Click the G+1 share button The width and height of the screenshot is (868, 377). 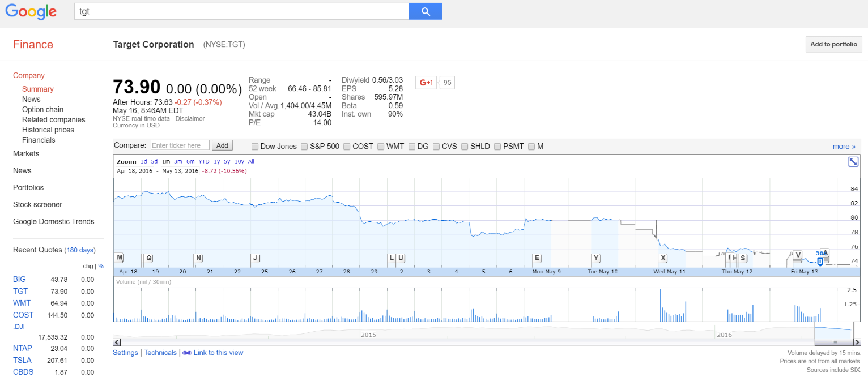pyautogui.click(x=426, y=83)
